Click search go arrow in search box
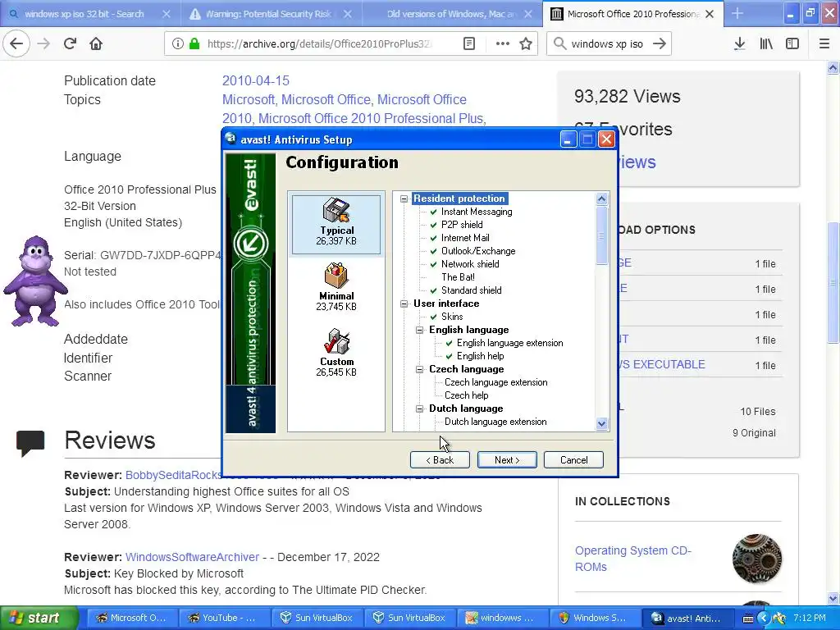 tap(660, 44)
